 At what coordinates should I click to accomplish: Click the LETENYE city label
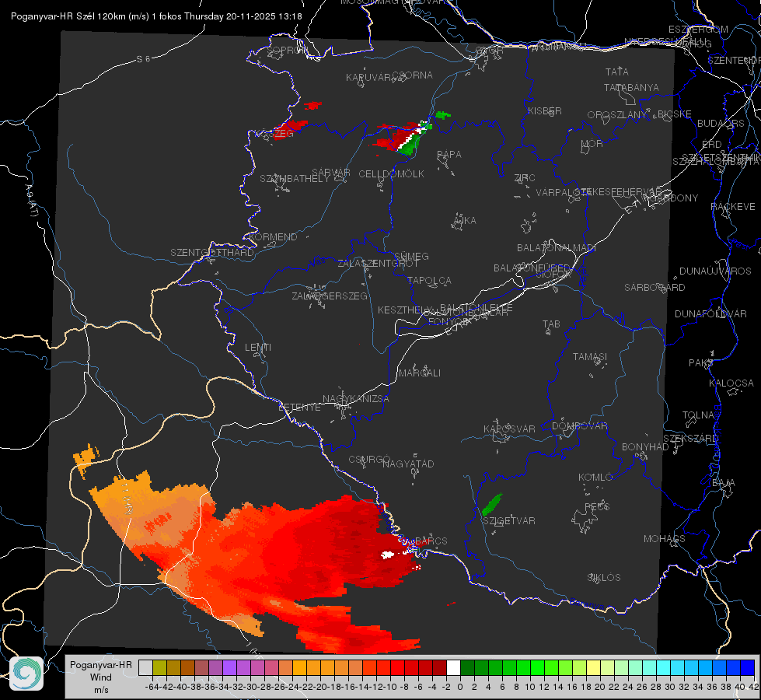(299, 407)
